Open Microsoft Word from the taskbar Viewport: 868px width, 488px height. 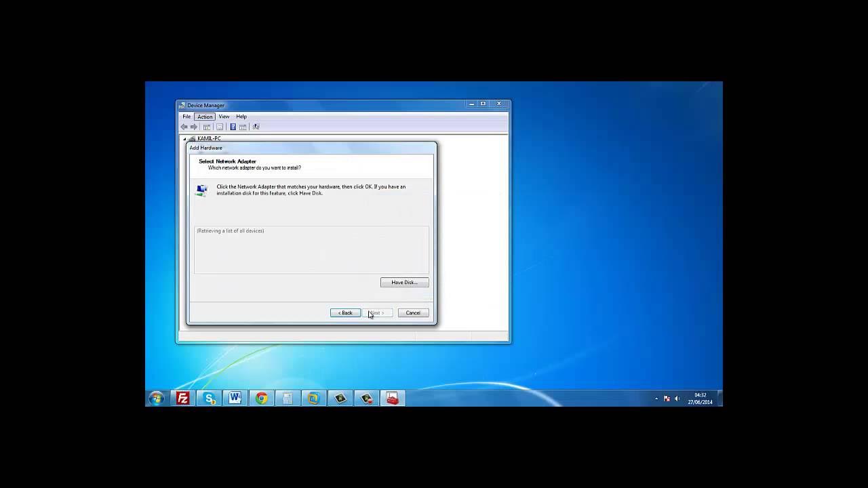coord(235,398)
